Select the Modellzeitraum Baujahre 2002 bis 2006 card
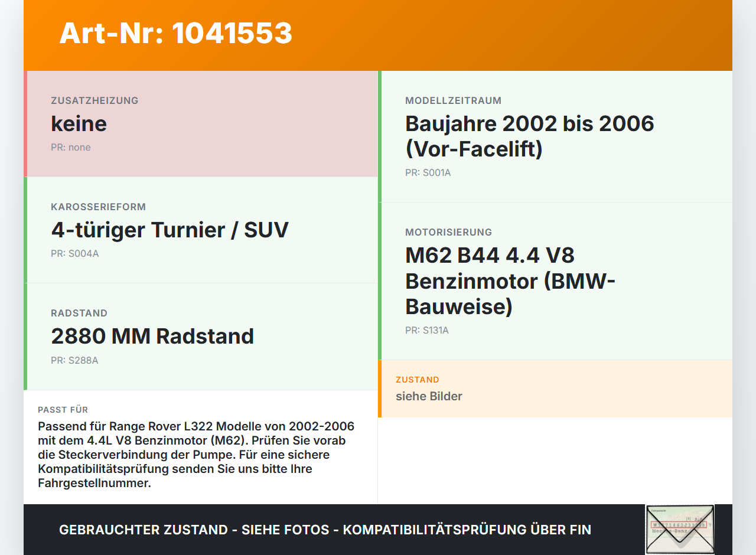The width and height of the screenshot is (756, 555). [555, 136]
